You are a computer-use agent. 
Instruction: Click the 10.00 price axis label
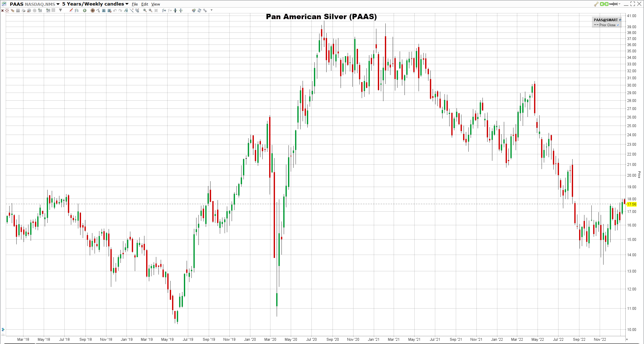[631, 329]
